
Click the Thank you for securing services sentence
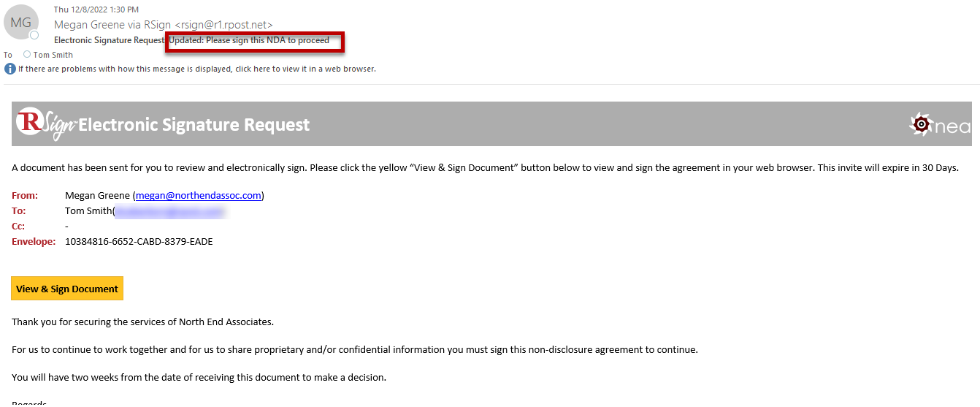tap(142, 322)
